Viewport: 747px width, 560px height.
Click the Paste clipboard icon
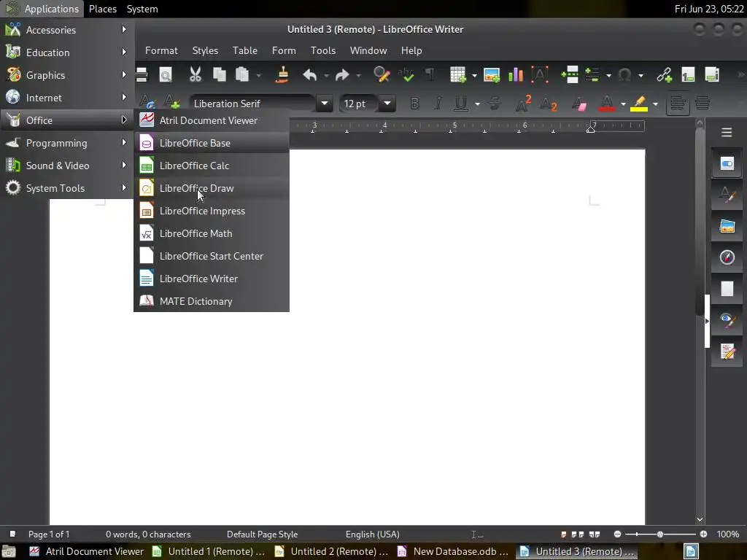coord(242,75)
